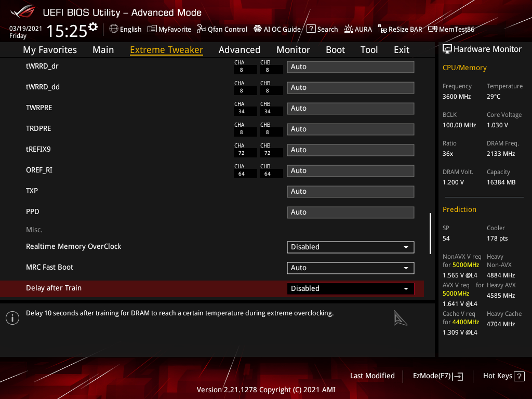Launch MemTest86 icon
The image size is (532, 399).
[433, 29]
